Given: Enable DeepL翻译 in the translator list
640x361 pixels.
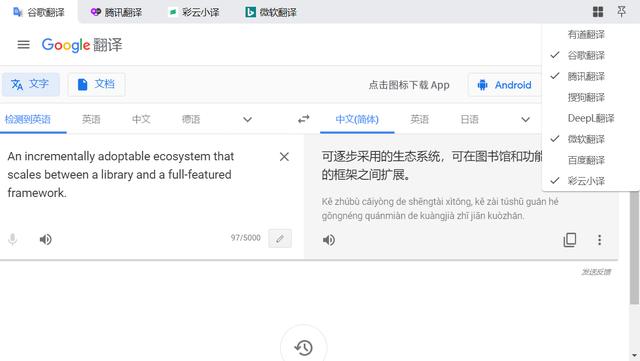Looking at the screenshot, I should click(x=591, y=118).
